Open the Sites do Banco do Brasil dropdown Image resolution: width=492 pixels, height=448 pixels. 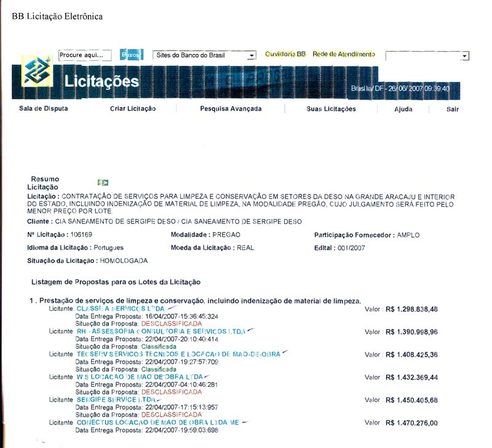pyautogui.click(x=204, y=55)
